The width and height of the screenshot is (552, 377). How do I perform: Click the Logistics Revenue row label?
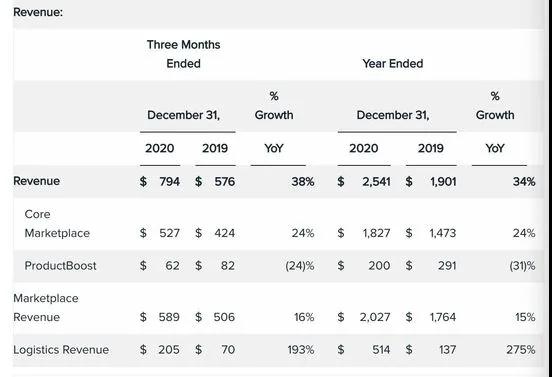click(x=61, y=350)
